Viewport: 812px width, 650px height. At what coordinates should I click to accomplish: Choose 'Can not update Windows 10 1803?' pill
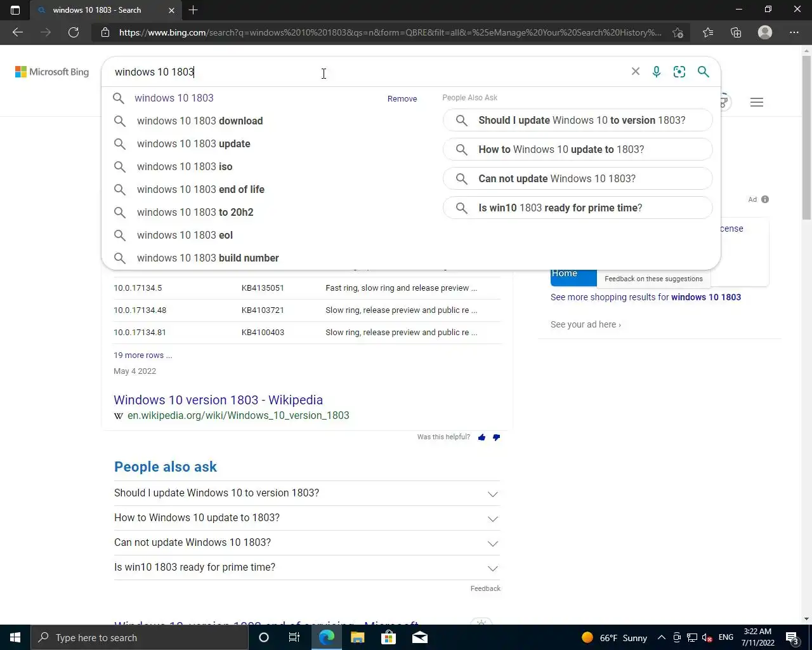[577, 178]
